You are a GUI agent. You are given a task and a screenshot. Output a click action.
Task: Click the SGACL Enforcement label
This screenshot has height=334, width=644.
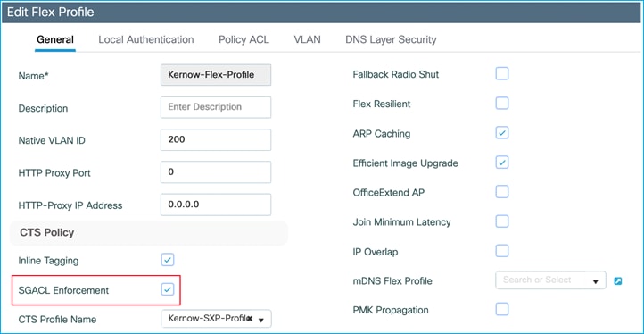pos(63,290)
